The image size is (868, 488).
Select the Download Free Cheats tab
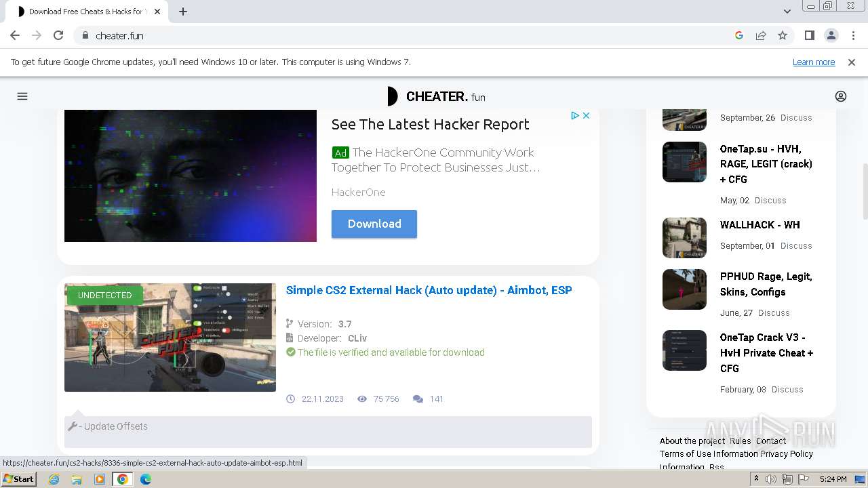86,12
